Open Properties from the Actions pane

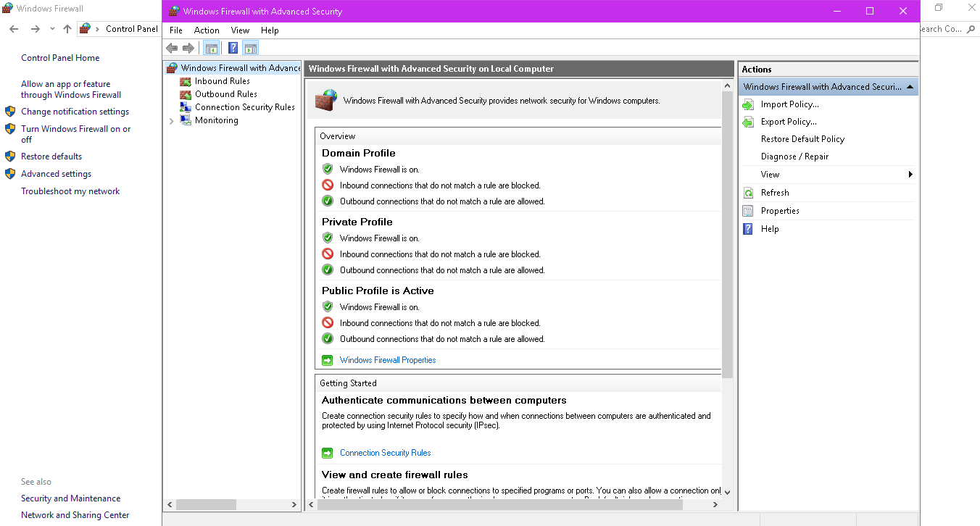click(780, 211)
